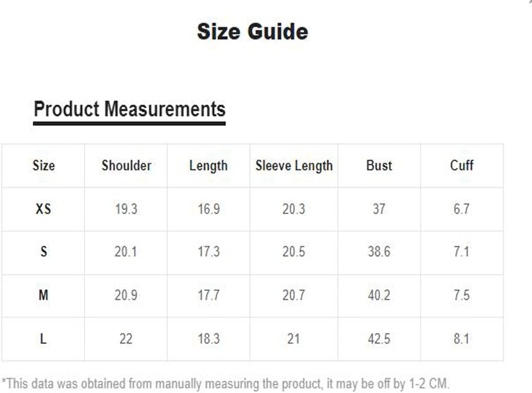Select the Sleeve Length column header

[x=294, y=166]
